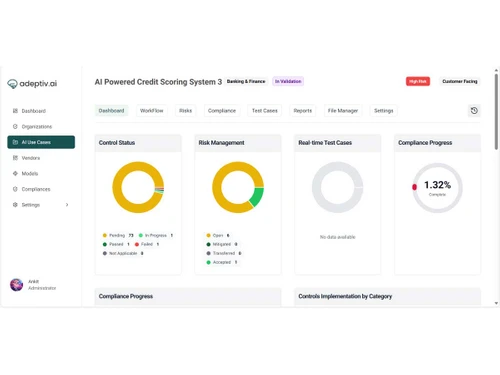The image size is (500, 375).
Task: Click the 'No data available' text
Action: [338, 237]
